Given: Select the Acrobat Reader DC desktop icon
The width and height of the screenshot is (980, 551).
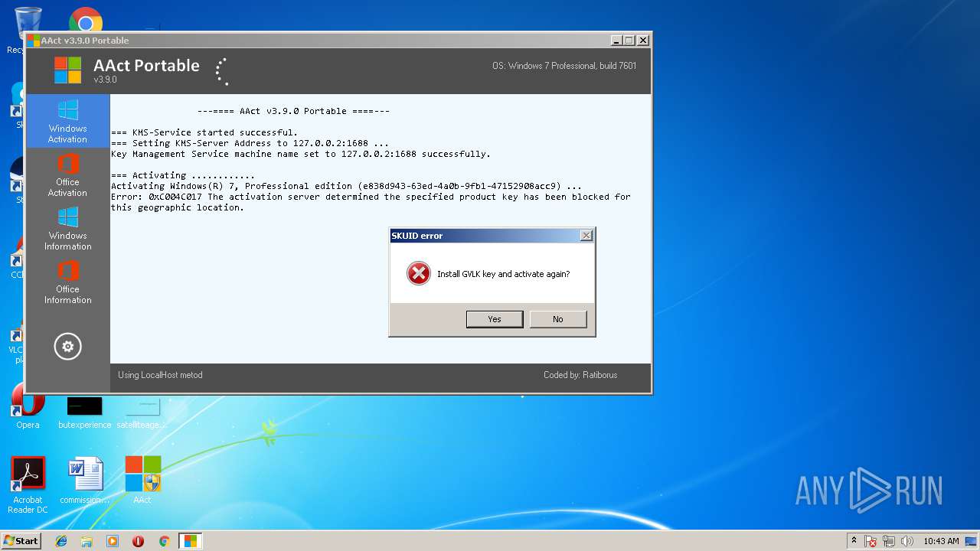Looking at the screenshot, I should [x=28, y=484].
